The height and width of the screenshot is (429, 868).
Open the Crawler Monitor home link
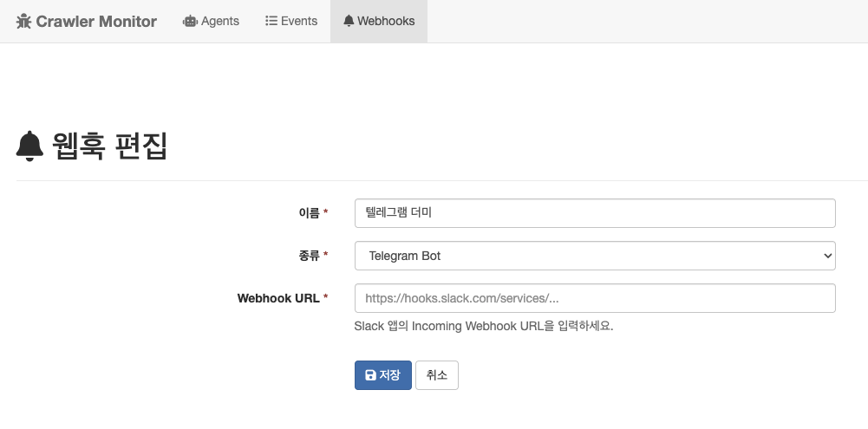pos(87,22)
